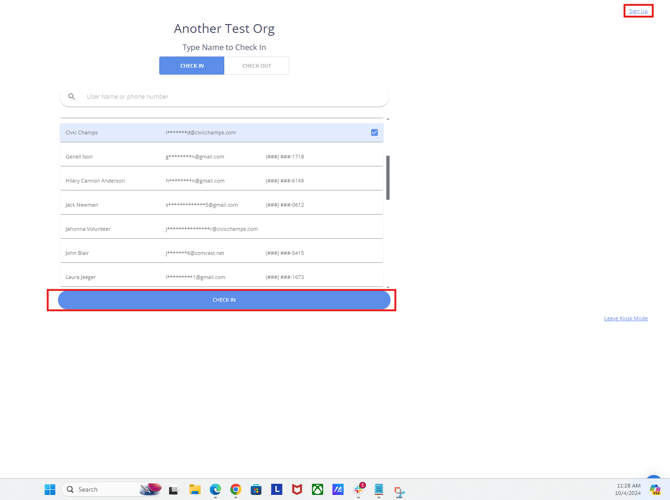Select the Check In tab

(x=192, y=66)
